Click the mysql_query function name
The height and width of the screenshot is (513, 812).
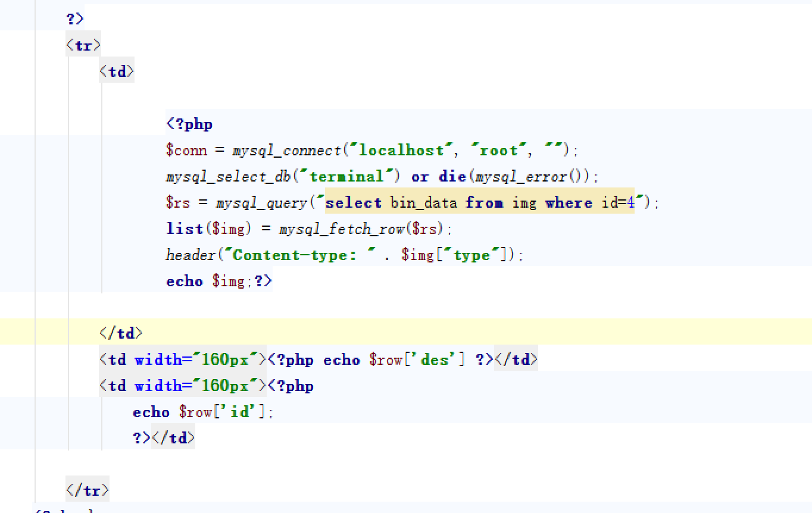click(261, 203)
